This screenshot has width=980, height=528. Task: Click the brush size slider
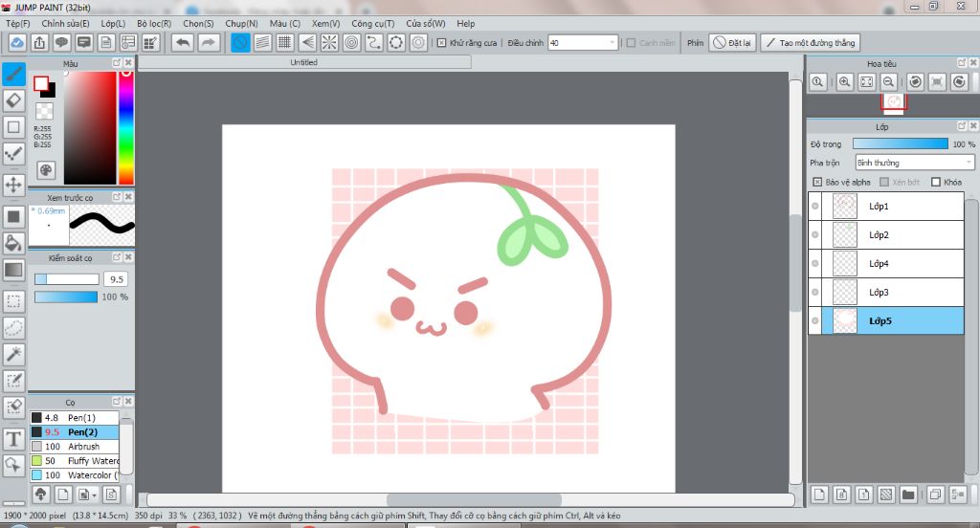[67, 279]
